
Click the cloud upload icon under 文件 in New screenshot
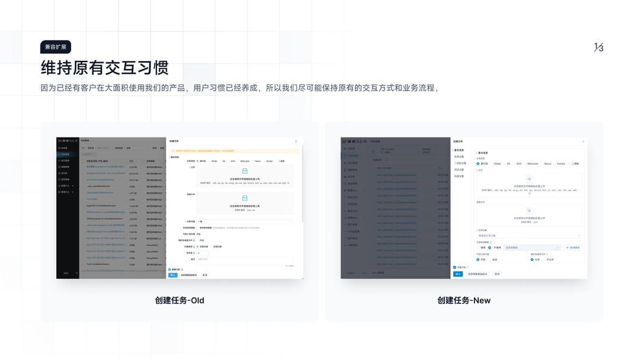tap(529, 179)
